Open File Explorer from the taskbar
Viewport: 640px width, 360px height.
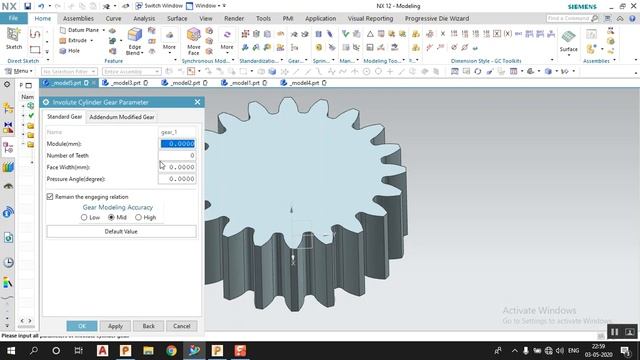pos(149,351)
